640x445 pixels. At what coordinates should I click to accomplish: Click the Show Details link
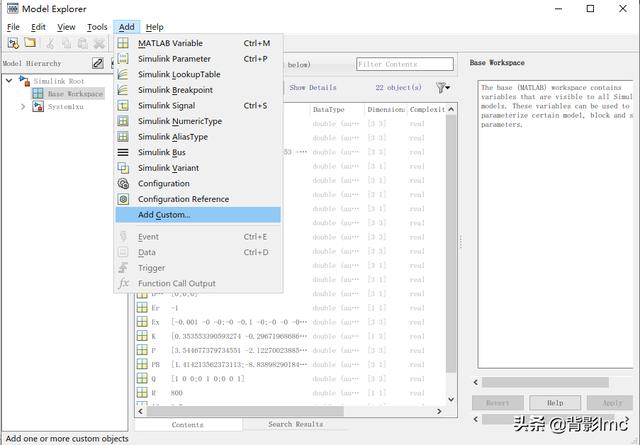(313, 87)
